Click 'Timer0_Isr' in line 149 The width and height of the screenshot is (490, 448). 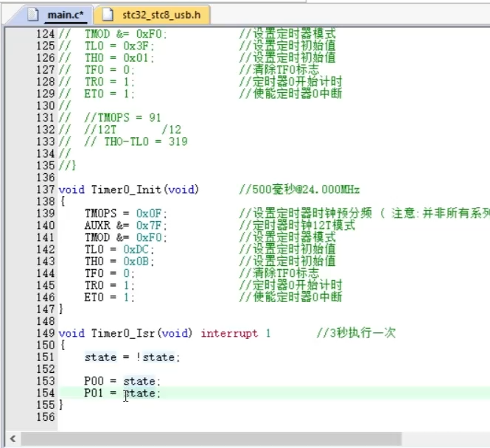coord(123,333)
